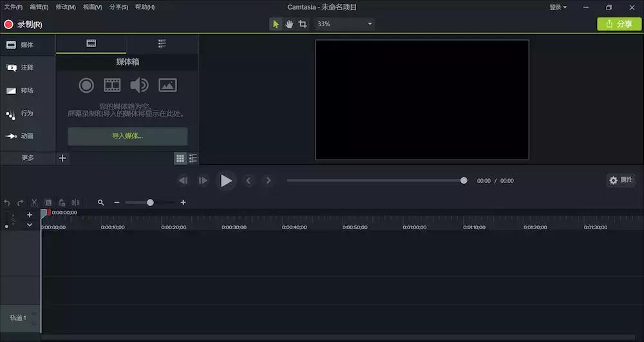Switch media bin to list view
This screenshot has height=342, width=644.
tap(193, 158)
